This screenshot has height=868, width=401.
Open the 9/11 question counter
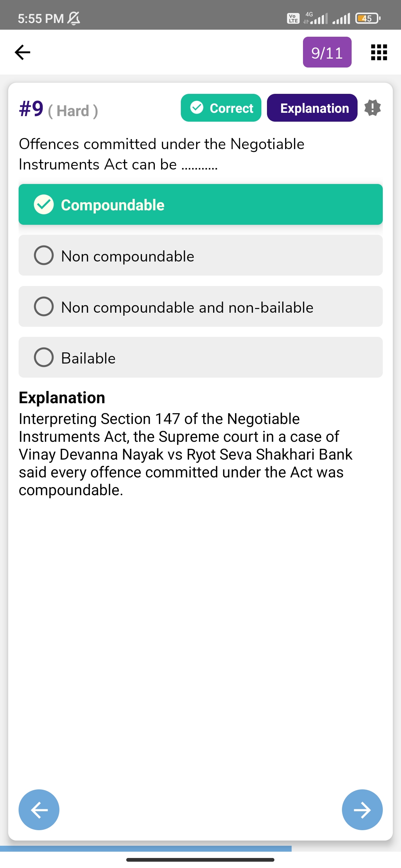click(x=327, y=52)
